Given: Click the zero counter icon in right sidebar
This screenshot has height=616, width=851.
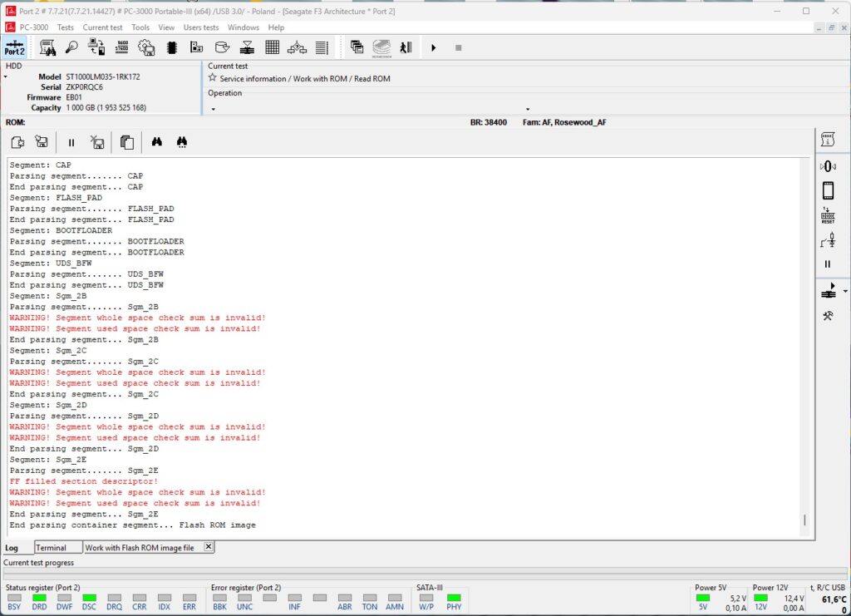Looking at the screenshot, I should pos(828,166).
